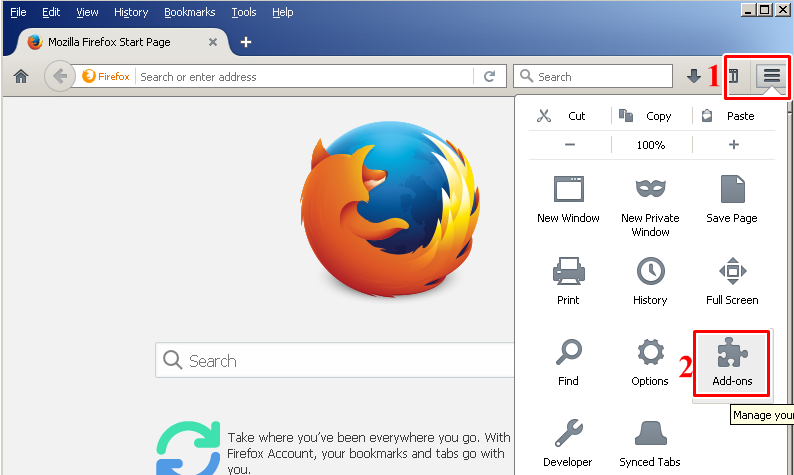Click the Search or enter address field
Image resolution: width=794 pixels, height=475 pixels.
pyautogui.click(x=305, y=76)
